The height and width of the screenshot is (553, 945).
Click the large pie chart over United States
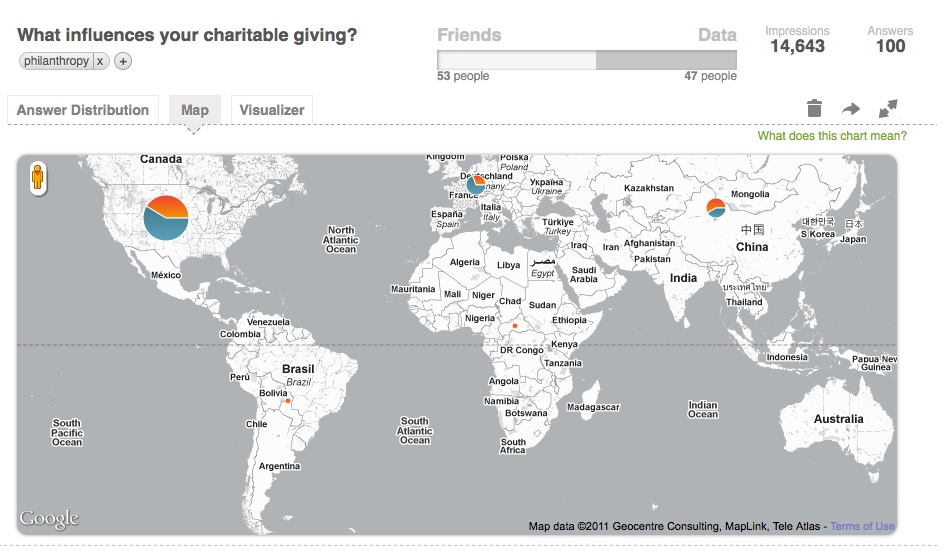[166, 218]
